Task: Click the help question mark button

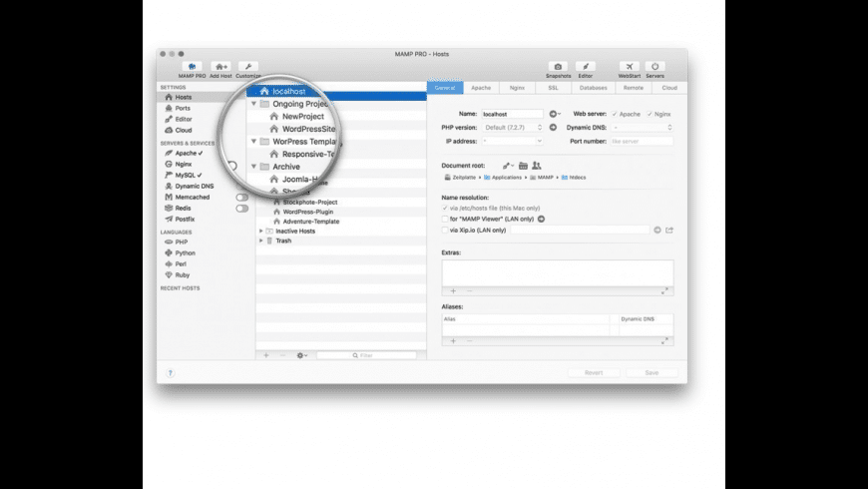Action: (170, 372)
